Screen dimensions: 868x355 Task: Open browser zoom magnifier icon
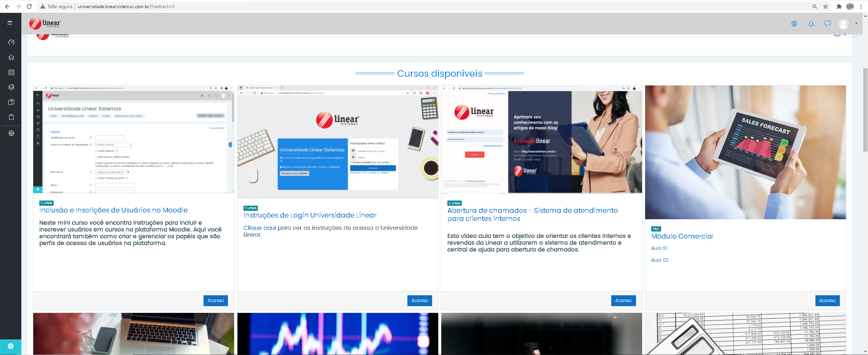(815, 6)
